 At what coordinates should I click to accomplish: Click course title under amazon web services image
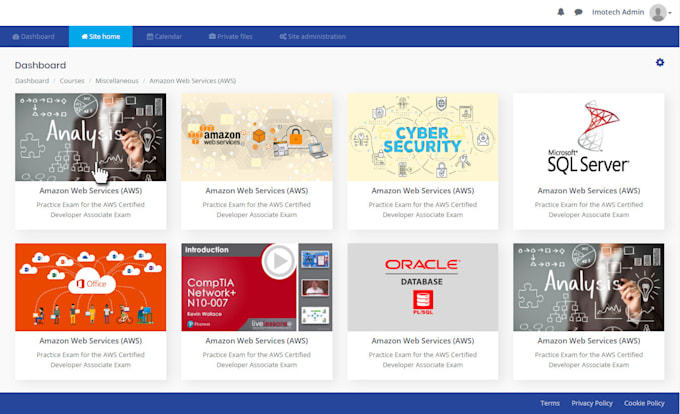coord(257,190)
